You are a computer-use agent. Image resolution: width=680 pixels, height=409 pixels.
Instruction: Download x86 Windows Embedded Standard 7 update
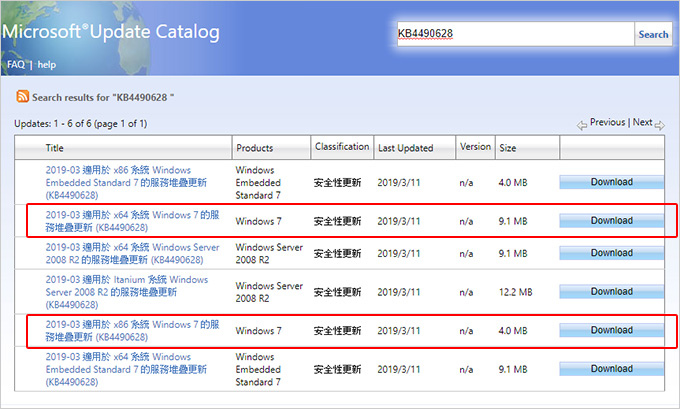[x=611, y=182]
